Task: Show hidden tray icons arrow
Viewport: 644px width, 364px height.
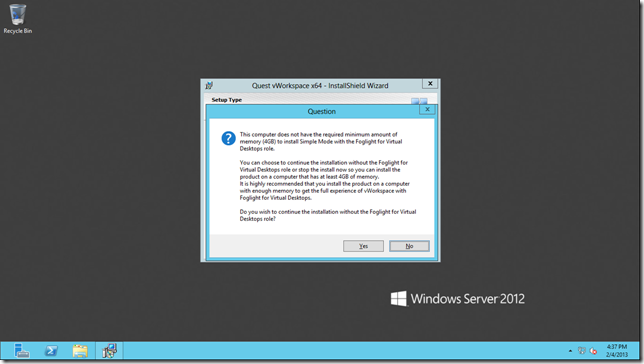Action: (x=570, y=351)
